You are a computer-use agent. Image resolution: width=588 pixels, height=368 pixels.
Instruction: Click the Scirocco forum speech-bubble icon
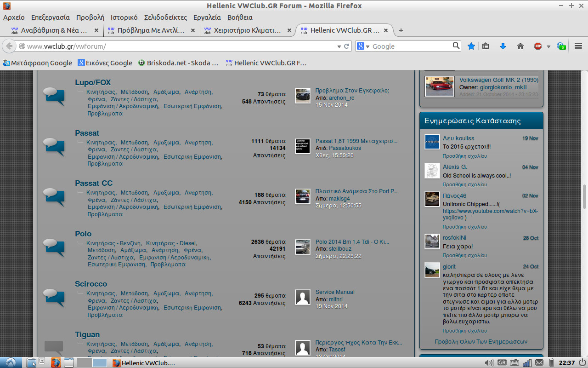pyautogui.click(x=54, y=298)
